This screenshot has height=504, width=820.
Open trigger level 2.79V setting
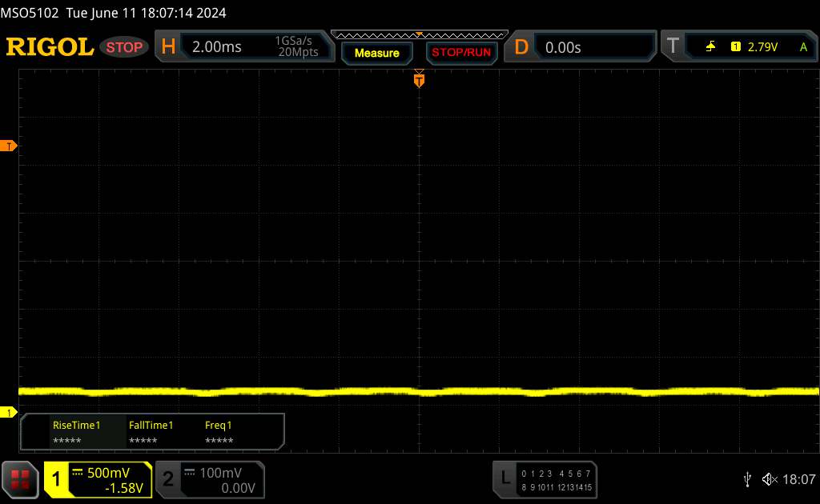point(762,47)
